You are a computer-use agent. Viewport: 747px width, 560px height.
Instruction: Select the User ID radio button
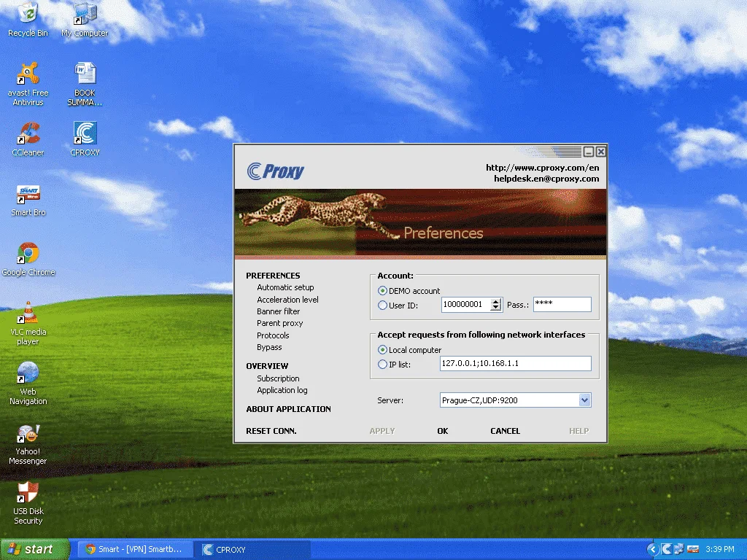[382, 306]
